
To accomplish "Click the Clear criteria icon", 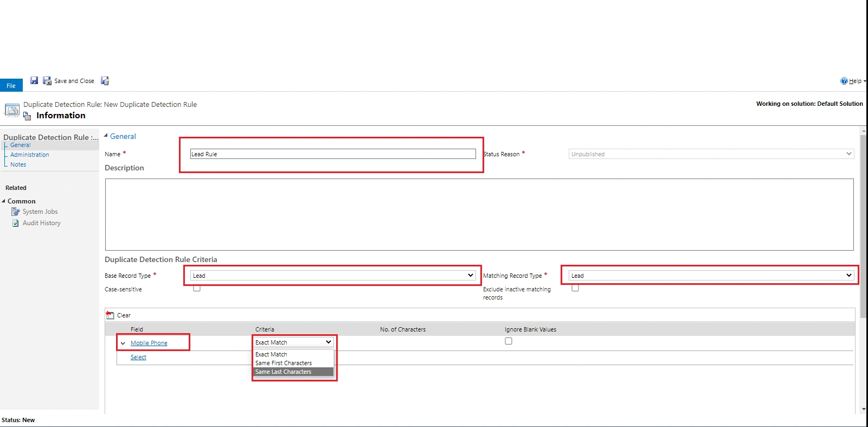I will click(x=110, y=315).
